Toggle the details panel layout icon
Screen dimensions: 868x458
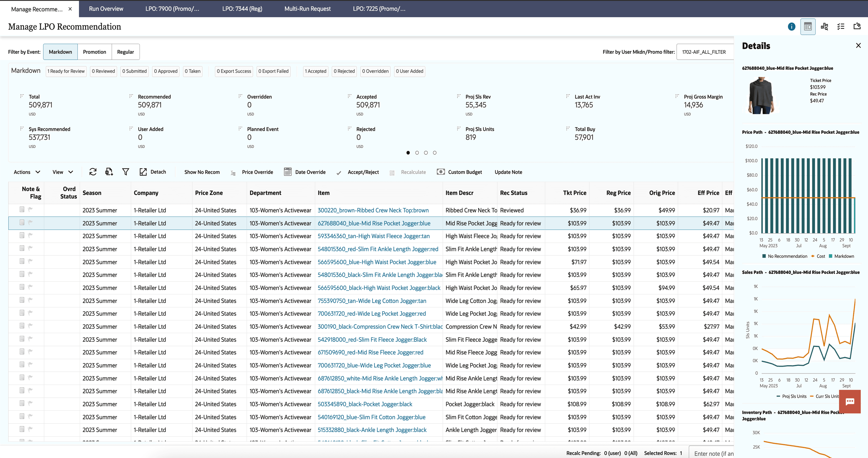pyautogui.click(x=808, y=27)
